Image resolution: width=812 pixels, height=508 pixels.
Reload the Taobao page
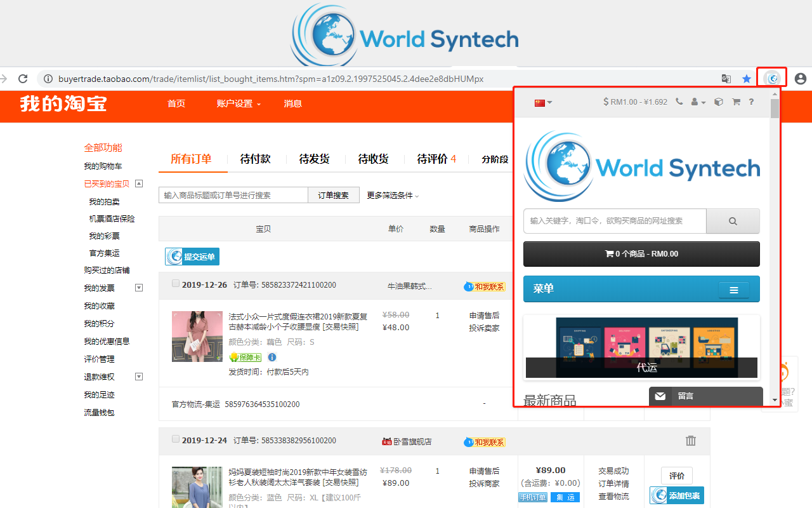click(23, 79)
